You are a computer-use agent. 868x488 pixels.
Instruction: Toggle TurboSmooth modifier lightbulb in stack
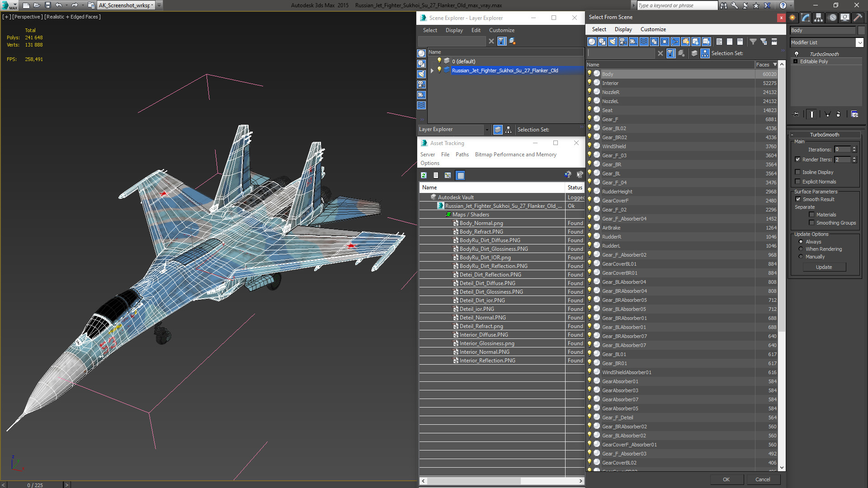pos(796,54)
